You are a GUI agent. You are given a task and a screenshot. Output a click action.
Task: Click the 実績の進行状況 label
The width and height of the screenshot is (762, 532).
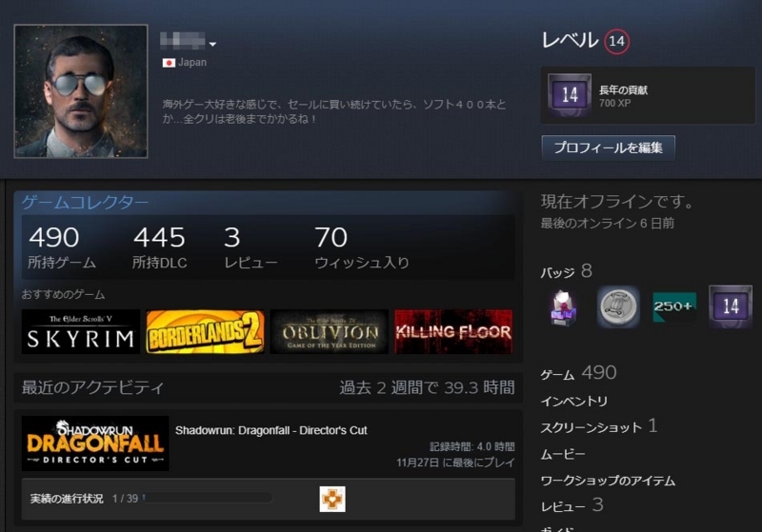coord(67,499)
